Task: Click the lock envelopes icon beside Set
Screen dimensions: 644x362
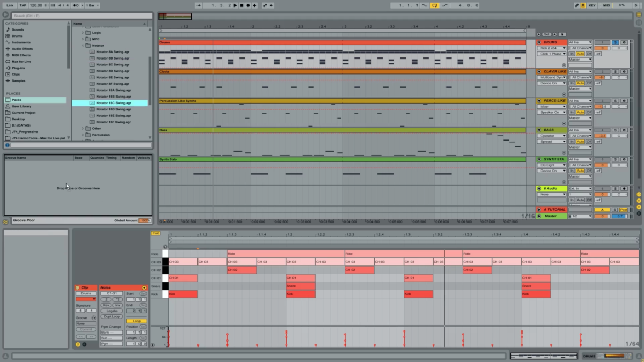Action: [562, 34]
